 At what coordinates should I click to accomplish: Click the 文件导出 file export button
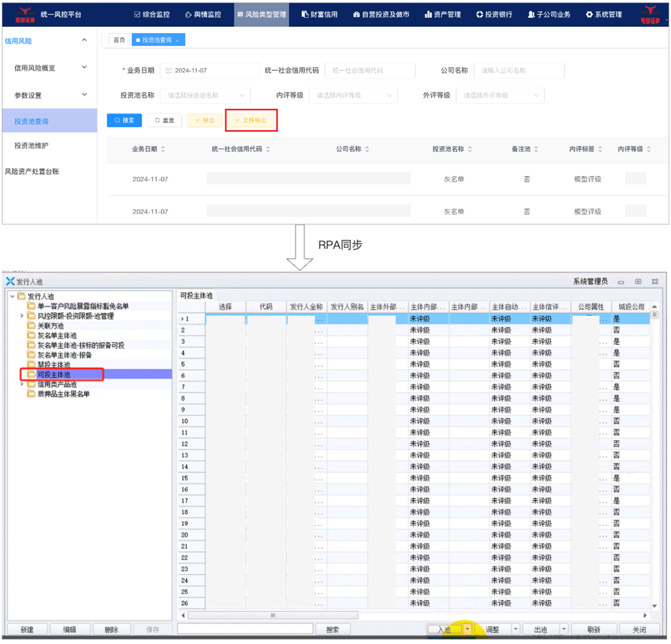(x=251, y=120)
